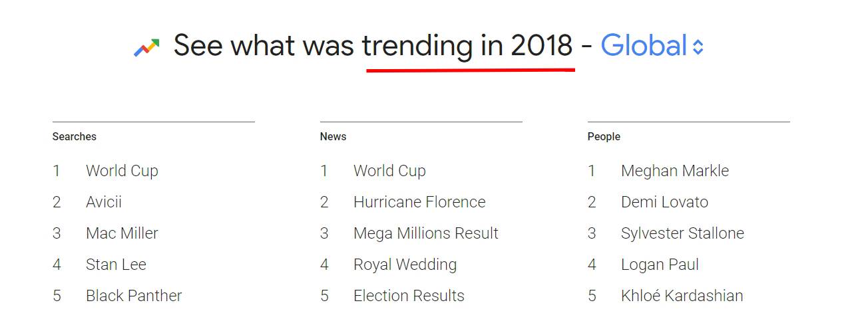Open the Mac Miller trending search

pyautogui.click(x=122, y=233)
